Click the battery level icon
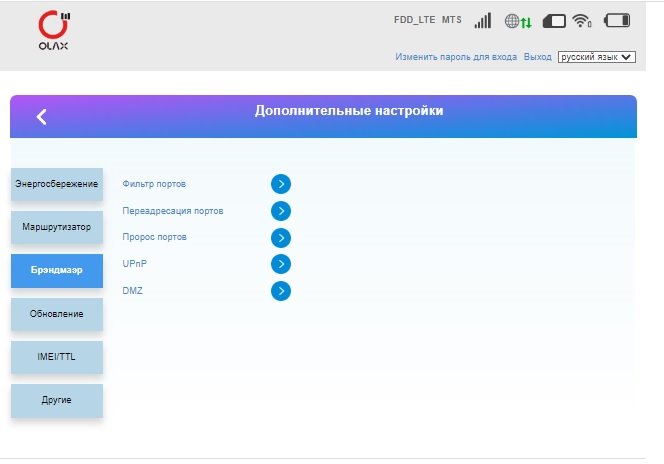Screen dimensions: 664x464 pyautogui.click(x=617, y=20)
